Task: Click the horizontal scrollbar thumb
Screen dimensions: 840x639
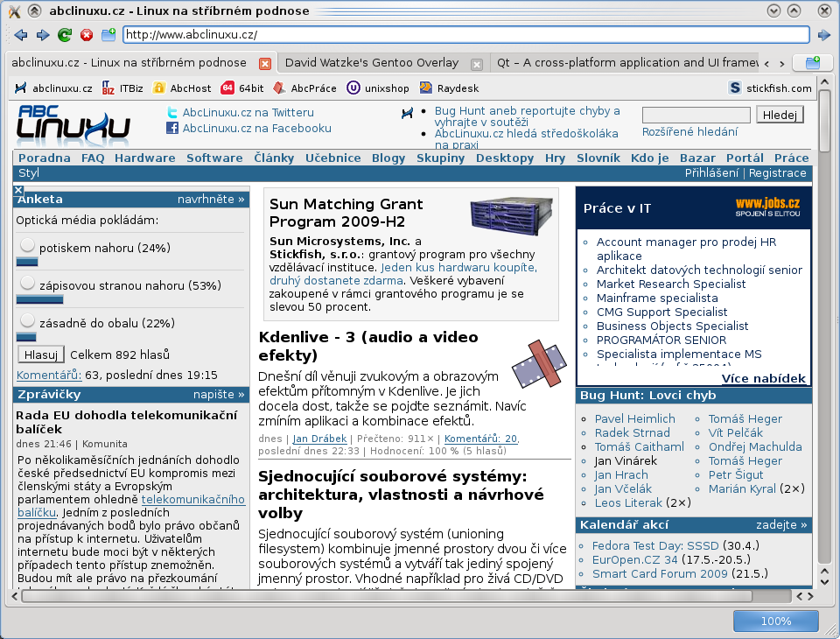Action: point(388,596)
